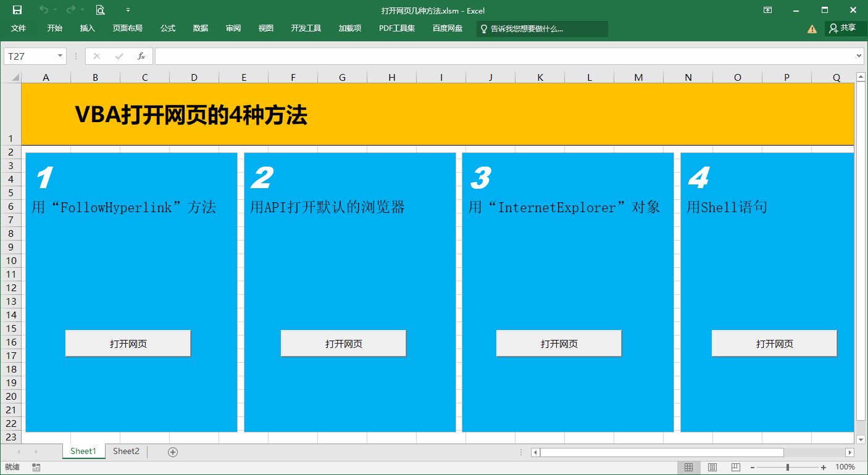This screenshot has width=868, height=475.
Task: Cancel the formula entry with the X icon
Action: [x=96, y=56]
